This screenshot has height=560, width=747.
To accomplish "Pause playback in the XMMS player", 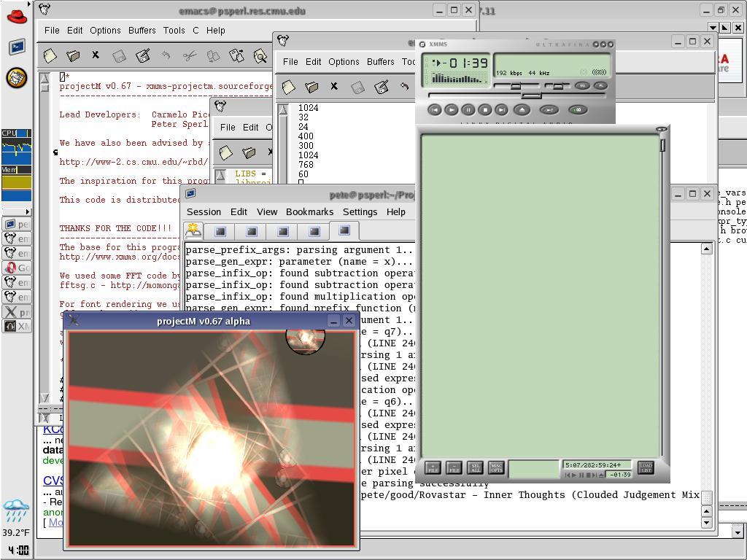I will point(468,109).
